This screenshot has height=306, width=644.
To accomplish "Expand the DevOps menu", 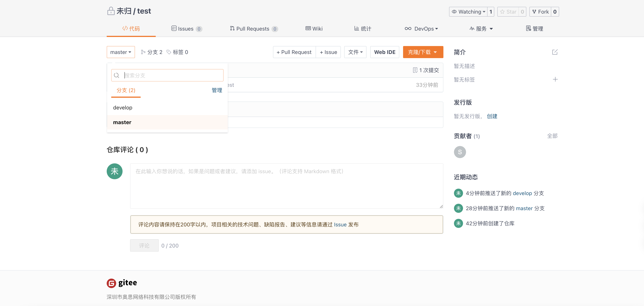I will 421,29.
